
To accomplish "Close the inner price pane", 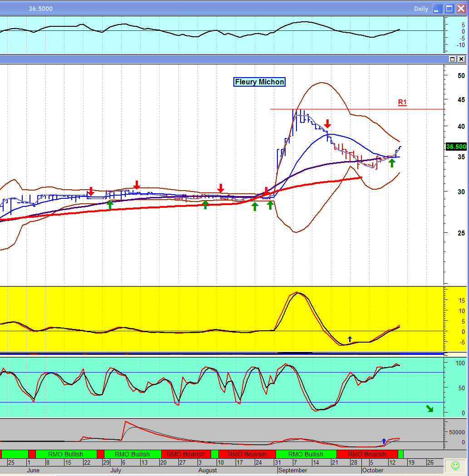I will [461, 59].
